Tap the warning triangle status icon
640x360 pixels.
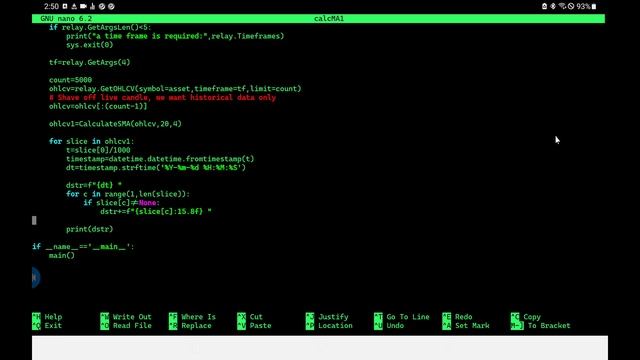[74, 7]
